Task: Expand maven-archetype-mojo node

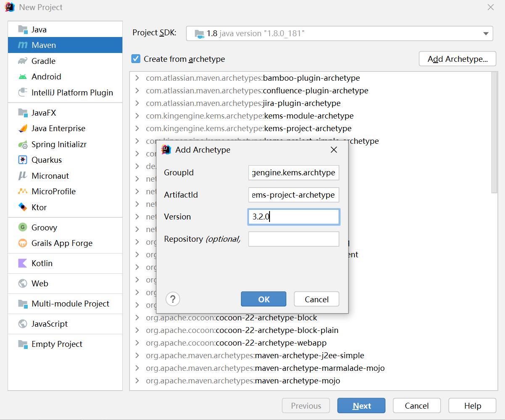Action: pyautogui.click(x=137, y=380)
